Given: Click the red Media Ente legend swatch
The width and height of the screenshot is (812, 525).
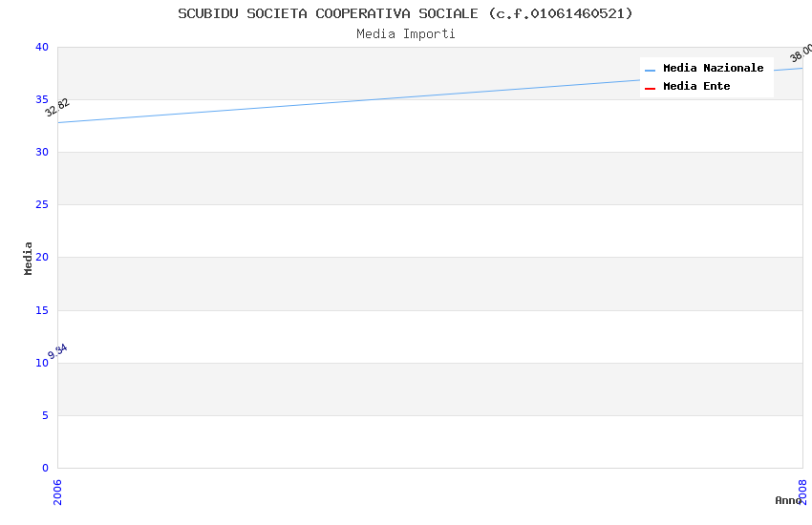Looking at the screenshot, I should click(x=650, y=89).
